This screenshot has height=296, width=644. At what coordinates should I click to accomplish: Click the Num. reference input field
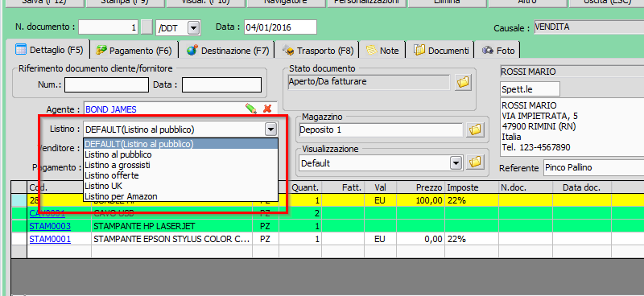(106, 85)
